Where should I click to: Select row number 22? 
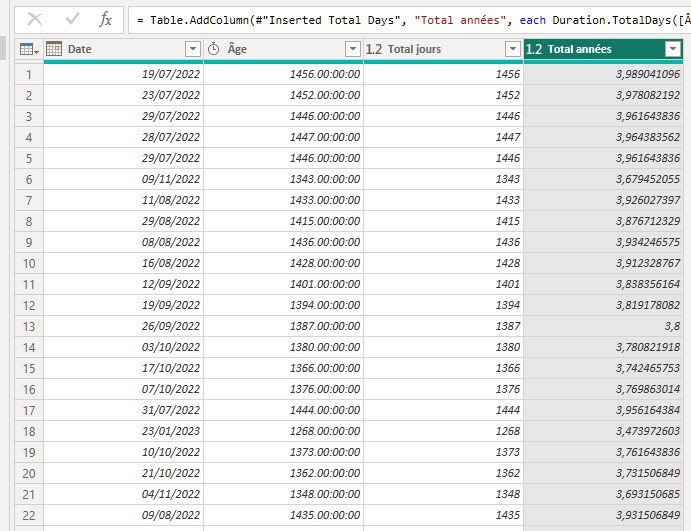pyautogui.click(x=29, y=516)
